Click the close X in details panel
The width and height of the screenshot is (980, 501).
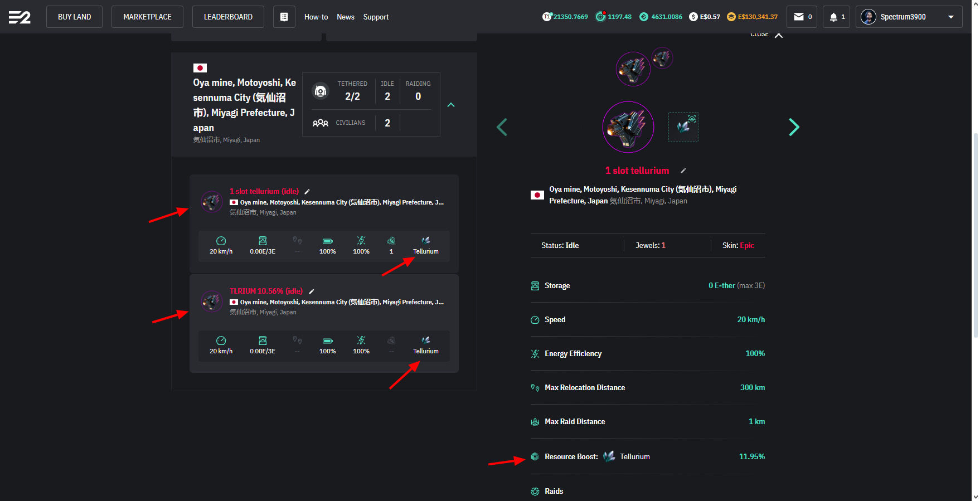779,35
